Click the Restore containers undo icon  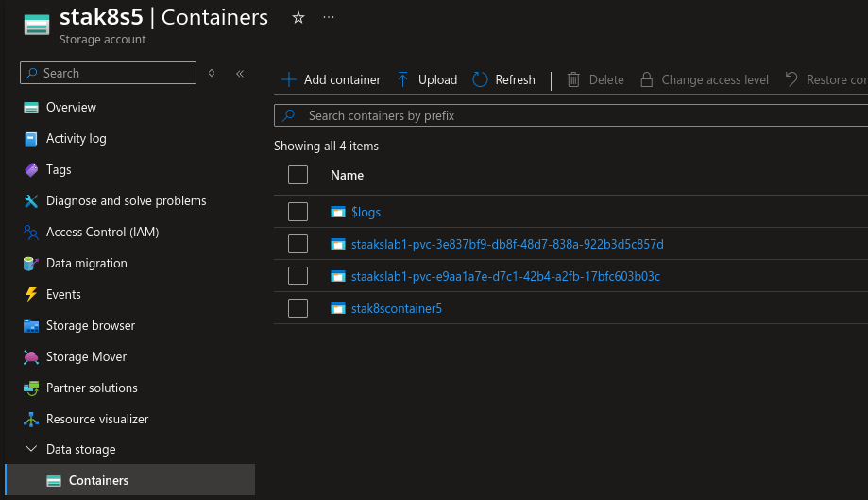pos(791,79)
